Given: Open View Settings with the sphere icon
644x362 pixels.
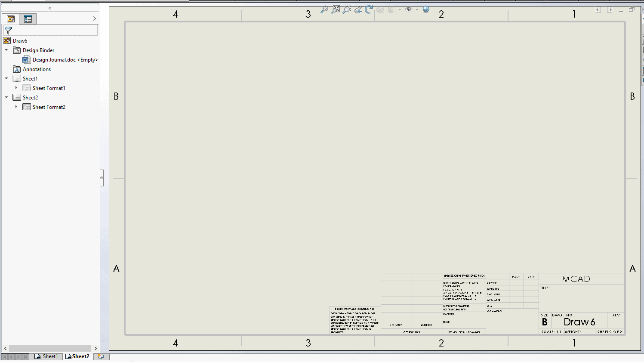Looking at the screenshot, I should (x=425, y=9).
